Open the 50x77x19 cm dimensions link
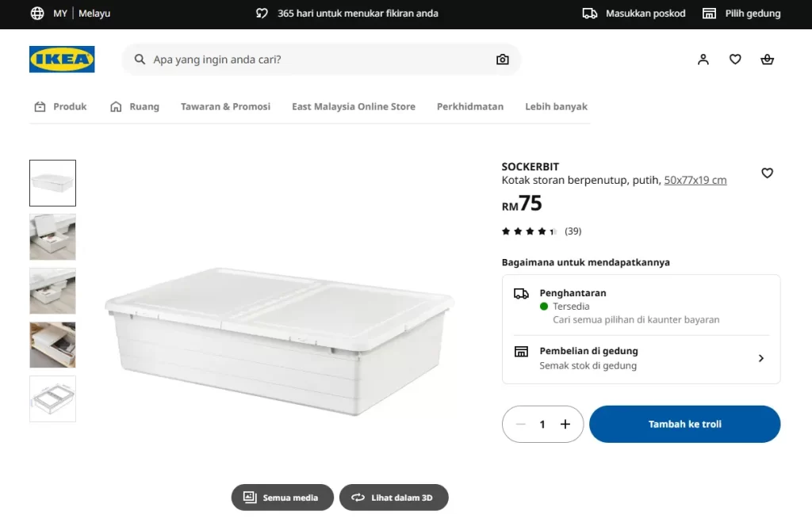 [x=695, y=180]
